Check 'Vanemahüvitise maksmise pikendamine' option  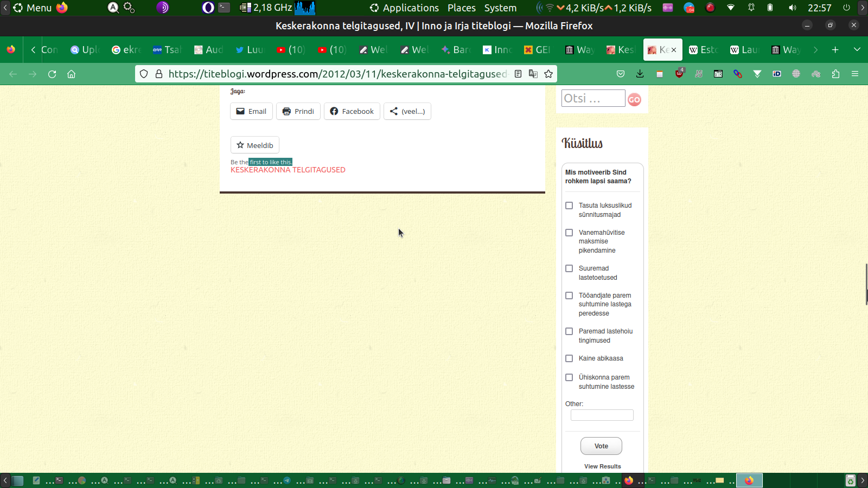pyautogui.click(x=569, y=233)
